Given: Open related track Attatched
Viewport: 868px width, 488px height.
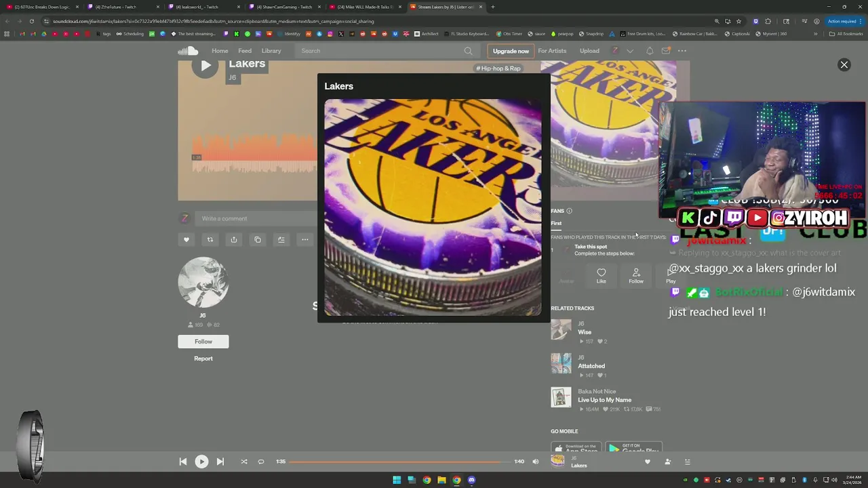Looking at the screenshot, I should point(591,366).
